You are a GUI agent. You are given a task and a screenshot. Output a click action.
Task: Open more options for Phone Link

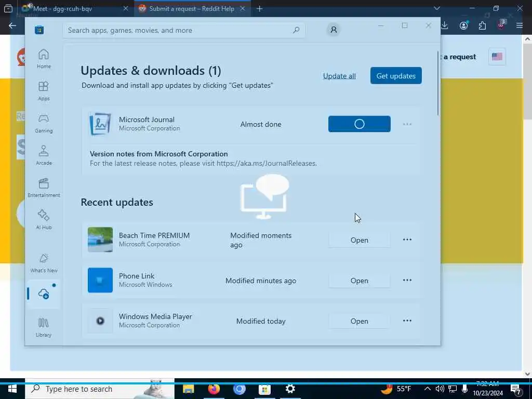tap(407, 280)
